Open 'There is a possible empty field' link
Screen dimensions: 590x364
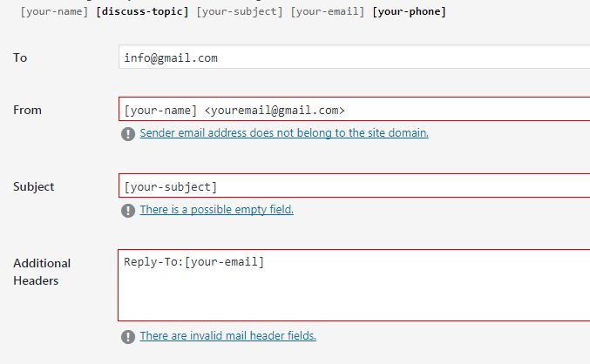point(217,210)
